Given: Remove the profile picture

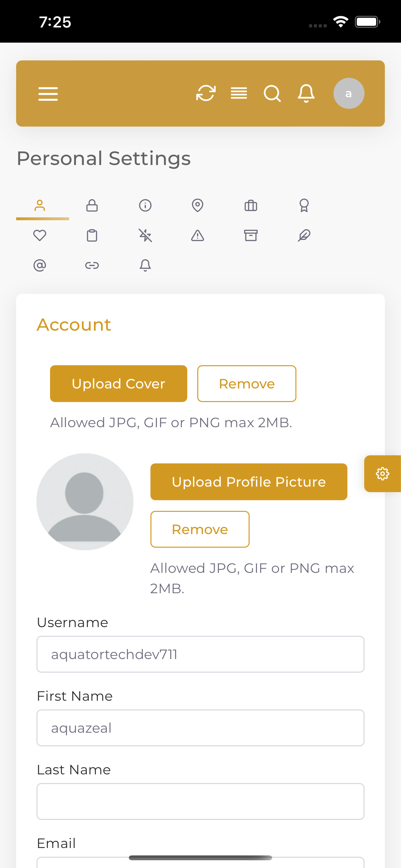Looking at the screenshot, I should 200,529.
